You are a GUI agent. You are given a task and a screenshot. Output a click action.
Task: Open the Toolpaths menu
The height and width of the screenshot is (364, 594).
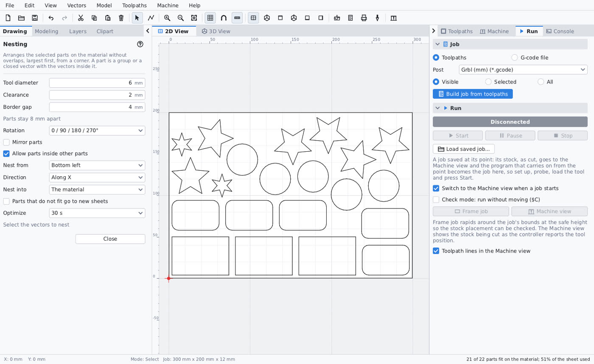tap(134, 6)
